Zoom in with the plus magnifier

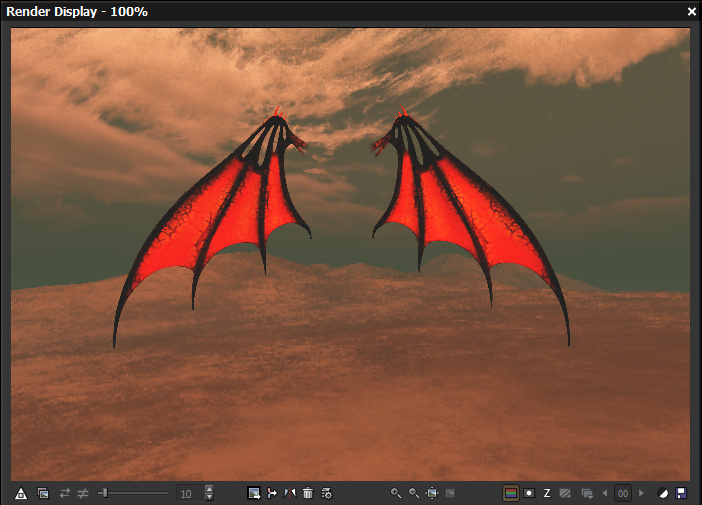pyautogui.click(x=396, y=493)
